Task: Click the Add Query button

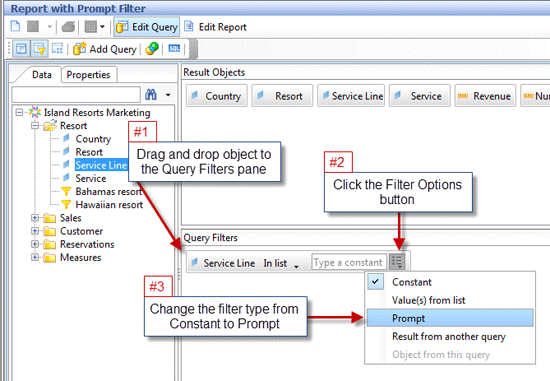Action: (105, 49)
